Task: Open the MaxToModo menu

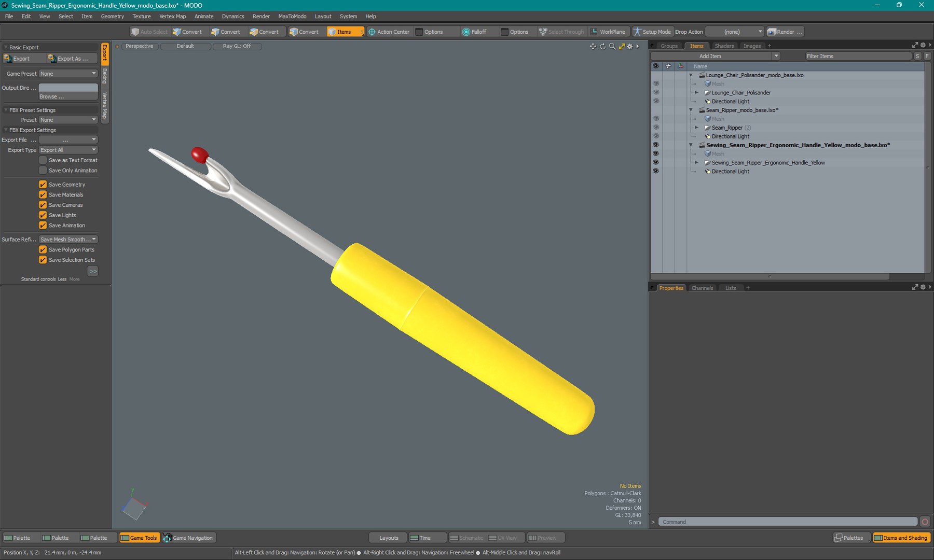Action: click(x=292, y=16)
